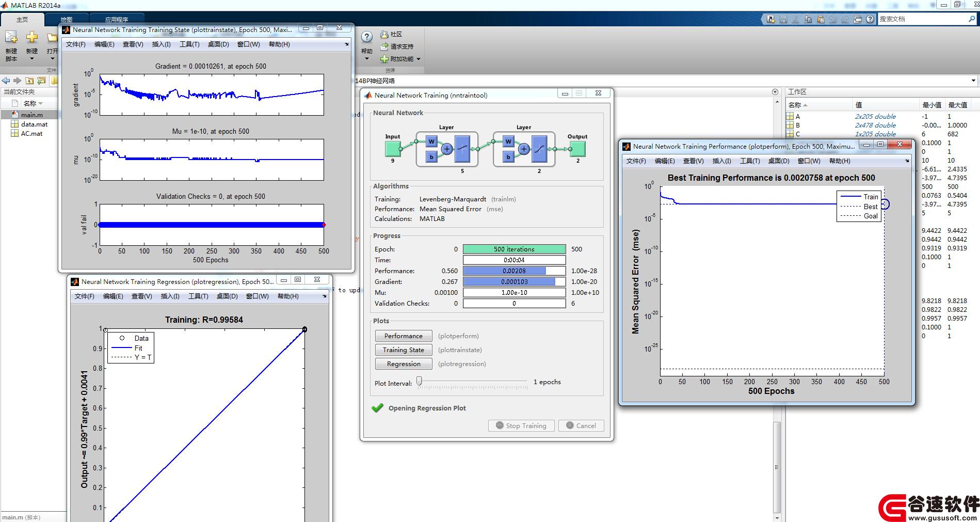The height and width of the screenshot is (522, 980).
Task: Select AC.mat in current folder list
Action: [x=32, y=133]
